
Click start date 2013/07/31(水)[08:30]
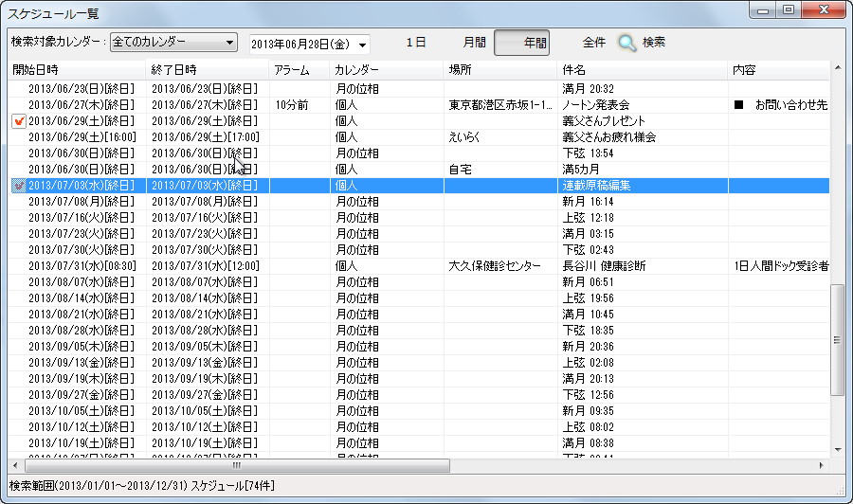pyautogui.click(x=82, y=266)
